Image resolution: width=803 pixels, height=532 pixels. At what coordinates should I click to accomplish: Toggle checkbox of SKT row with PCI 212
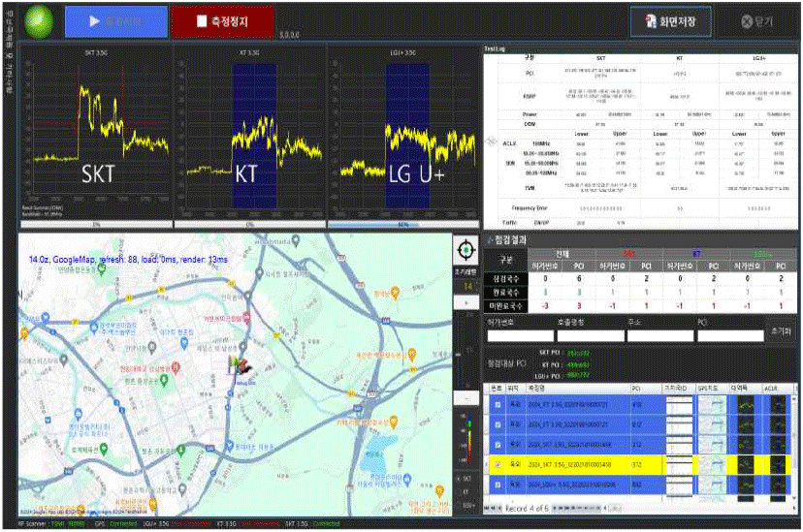(498, 445)
